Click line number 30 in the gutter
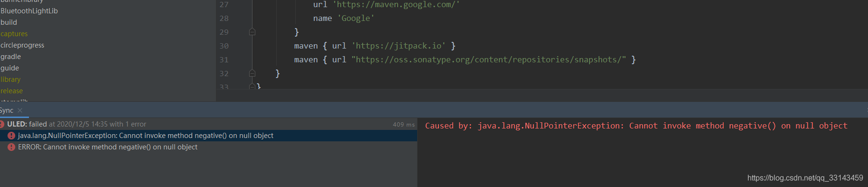The height and width of the screenshot is (187, 868). (224, 46)
